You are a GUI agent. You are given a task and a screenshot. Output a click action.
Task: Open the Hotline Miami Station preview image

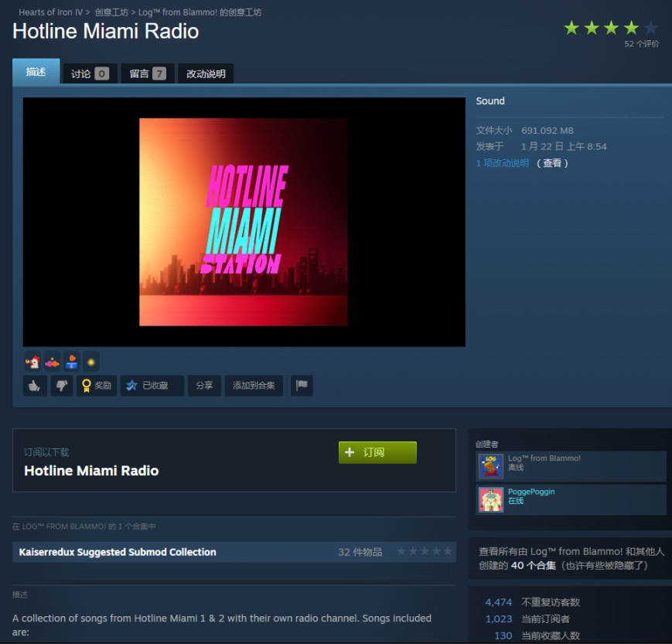click(244, 222)
